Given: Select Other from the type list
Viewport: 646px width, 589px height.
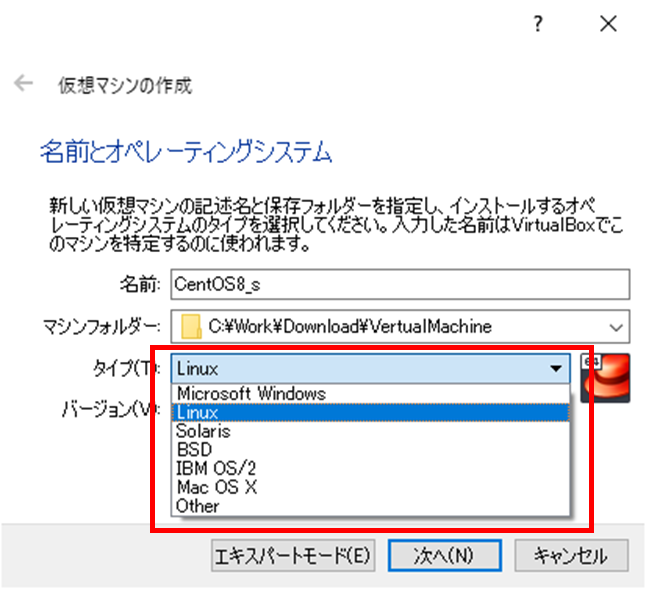Looking at the screenshot, I should point(370,506).
